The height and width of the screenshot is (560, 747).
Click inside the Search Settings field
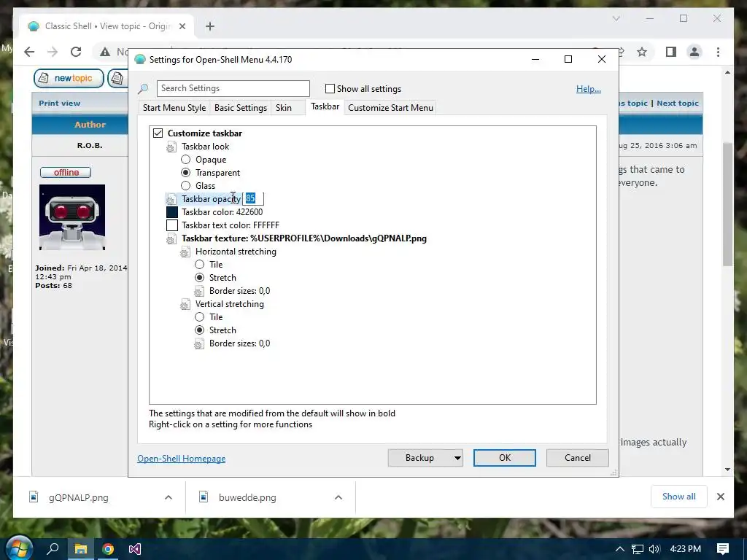coord(233,88)
